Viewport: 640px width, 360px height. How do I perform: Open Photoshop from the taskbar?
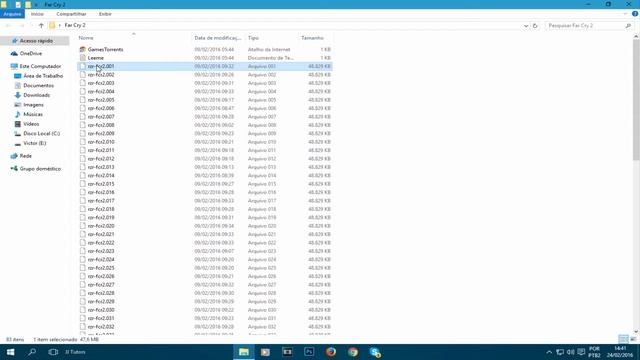pos(309,352)
